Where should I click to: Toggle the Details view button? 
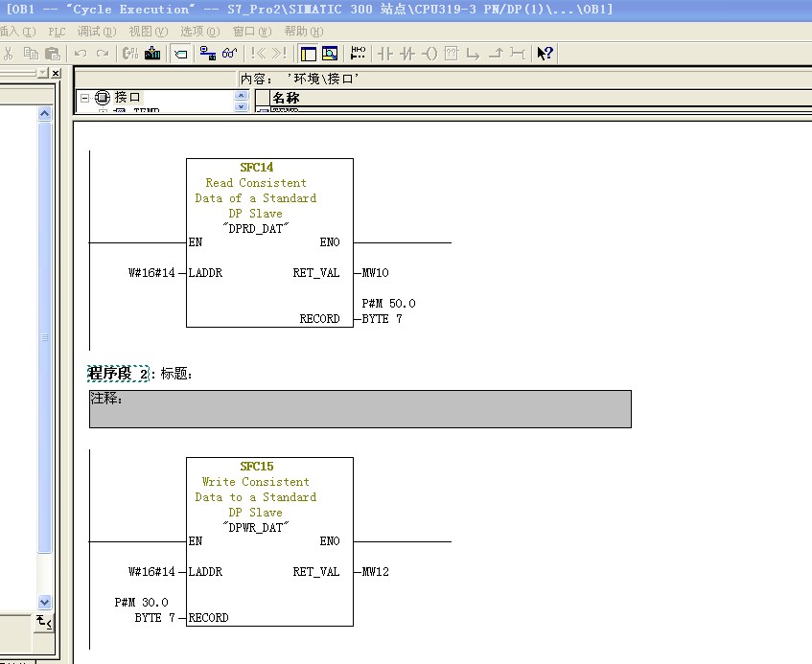click(x=330, y=54)
